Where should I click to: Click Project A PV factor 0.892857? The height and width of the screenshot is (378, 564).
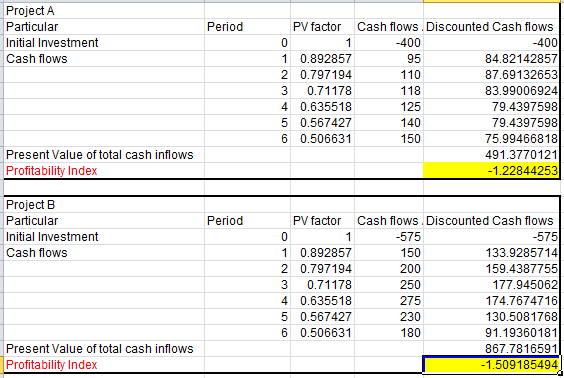tap(322, 59)
